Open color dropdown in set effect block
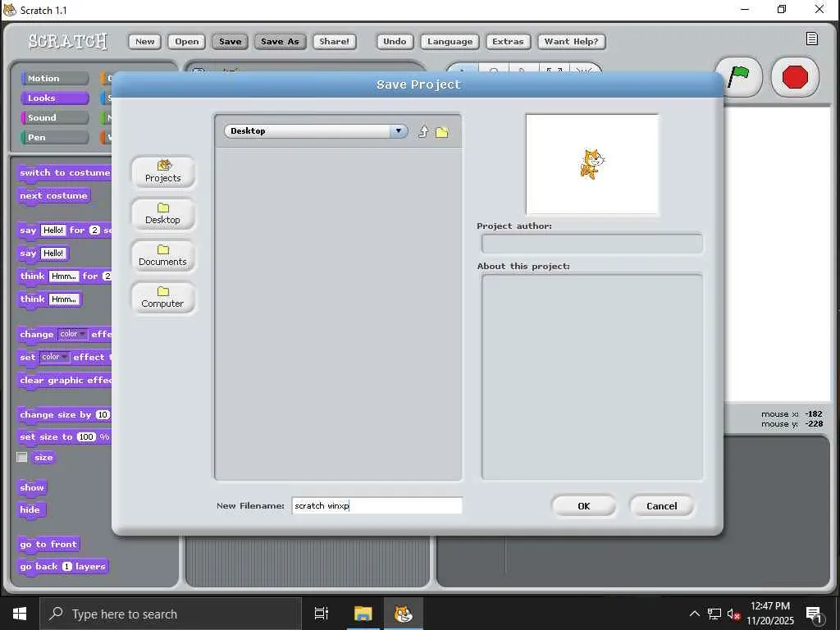Screen dimensions: 840x630 pos(55,357)
